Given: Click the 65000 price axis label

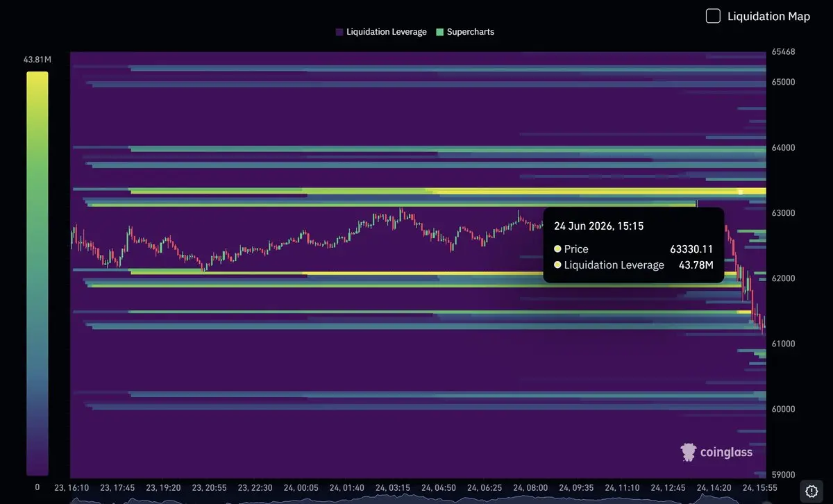Looking at the screenshot, I should (x=783, y=82).
